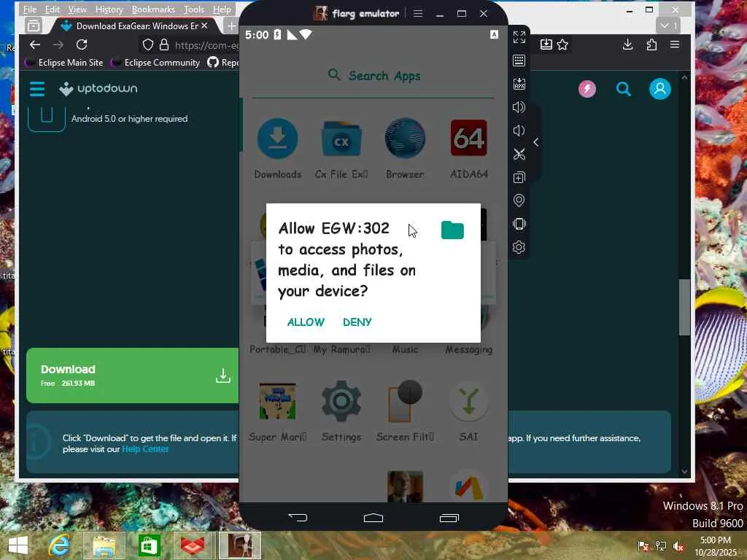Screen dimensions: 747x560
Task: Click green Download button on Uptodown
Action: pyautogui.click(x=133, y=376)
